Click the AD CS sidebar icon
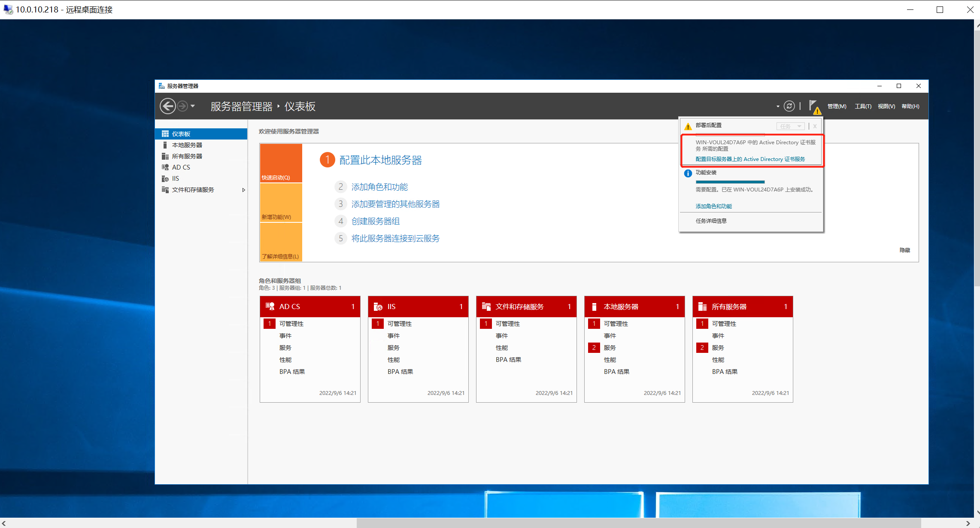The height and width of the screenshot is (528, 980). [x=165, y=167]
